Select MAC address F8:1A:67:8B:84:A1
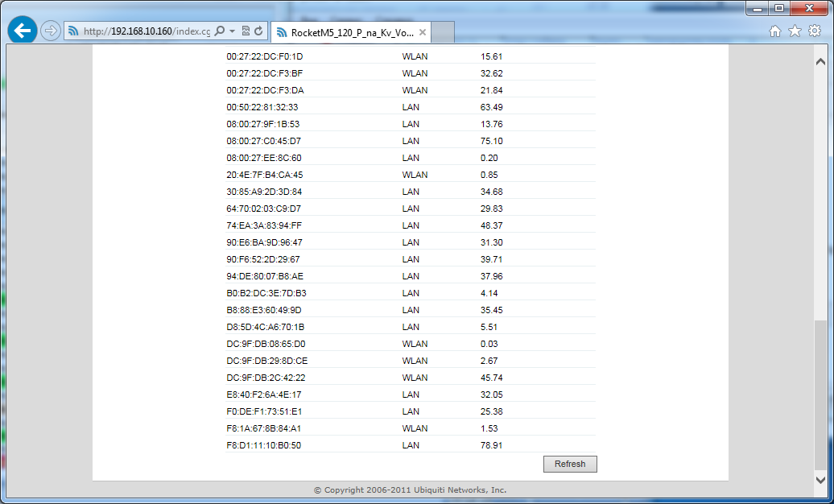This screenshot has width=834, height=504. pos(264,428)
